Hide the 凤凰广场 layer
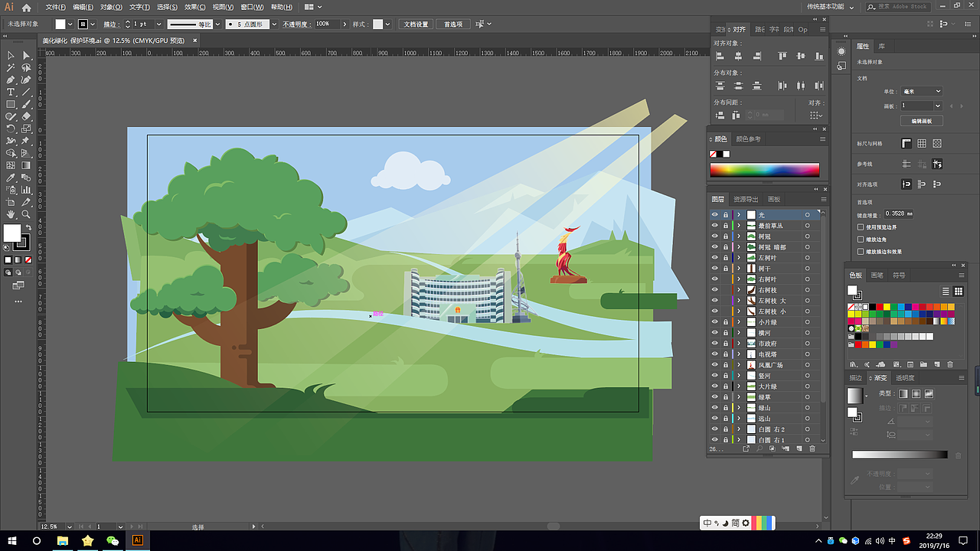 [714, 365]
